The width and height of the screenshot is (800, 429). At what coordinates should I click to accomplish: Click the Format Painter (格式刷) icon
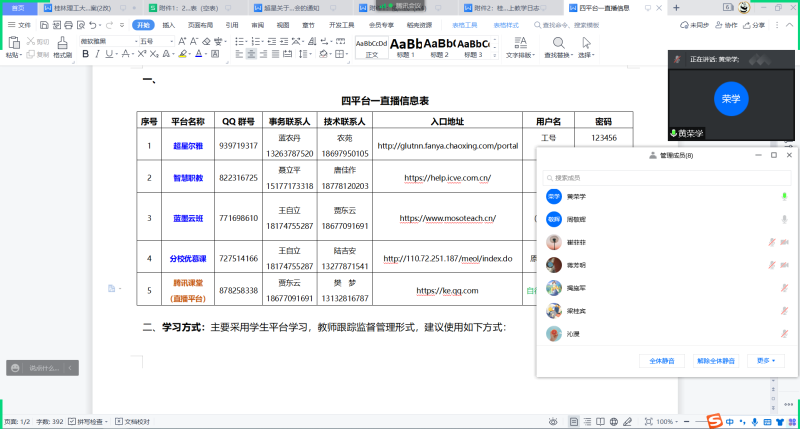[62, 48]
